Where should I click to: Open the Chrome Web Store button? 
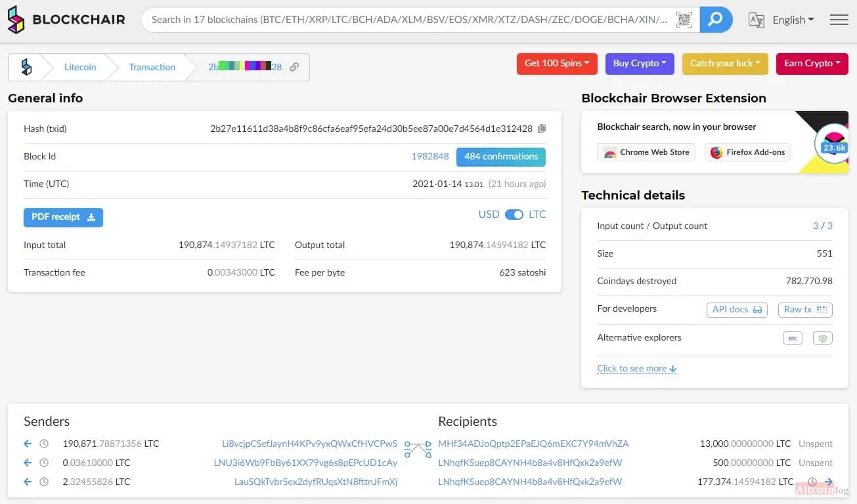pyautogui.click(x=646, y=152)
